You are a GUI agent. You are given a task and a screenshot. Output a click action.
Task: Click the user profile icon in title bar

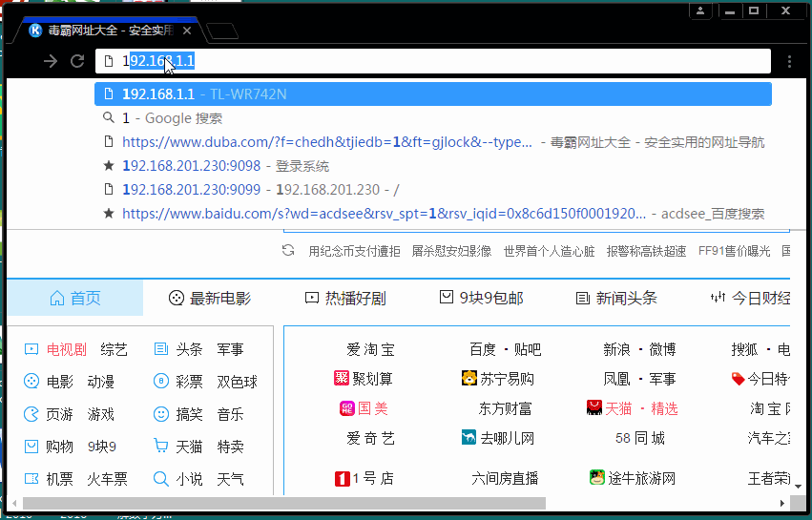(x=700, y=10)
